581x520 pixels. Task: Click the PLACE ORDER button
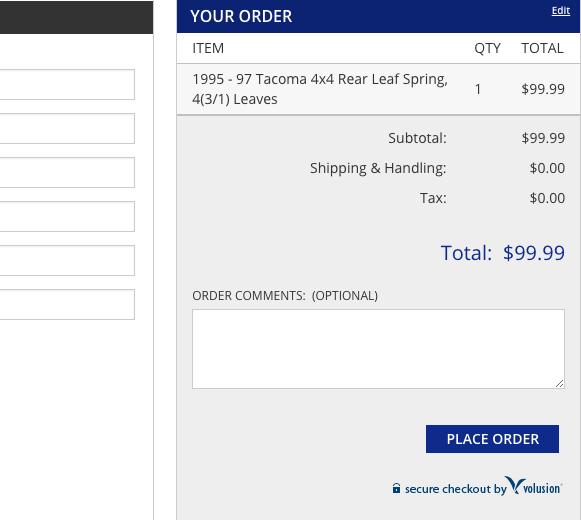(x=492, y=439)
